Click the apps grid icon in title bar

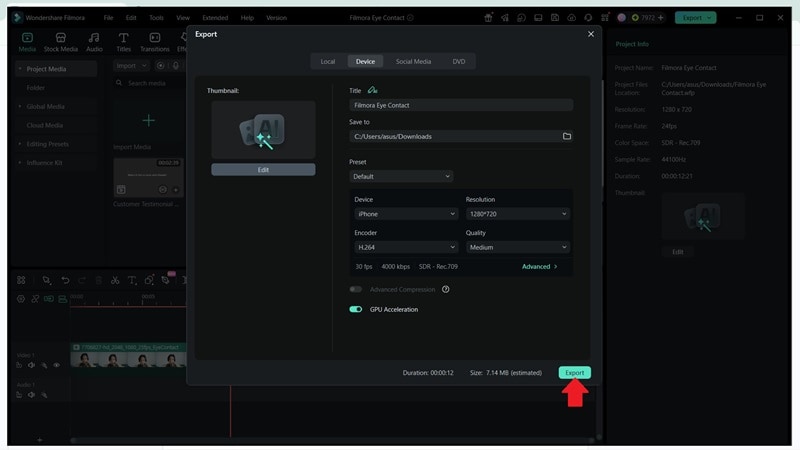pos(605,17)
